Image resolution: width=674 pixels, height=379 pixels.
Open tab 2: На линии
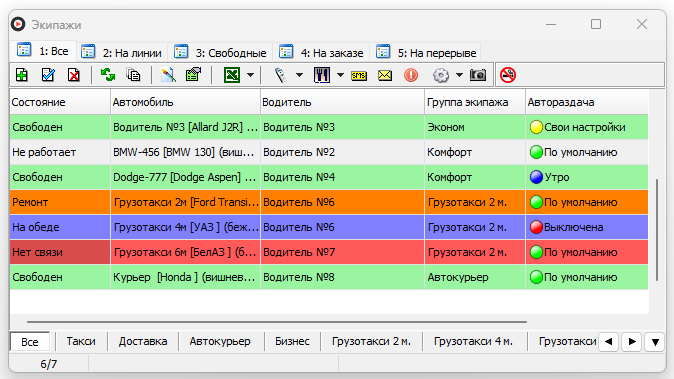point(122,53)
